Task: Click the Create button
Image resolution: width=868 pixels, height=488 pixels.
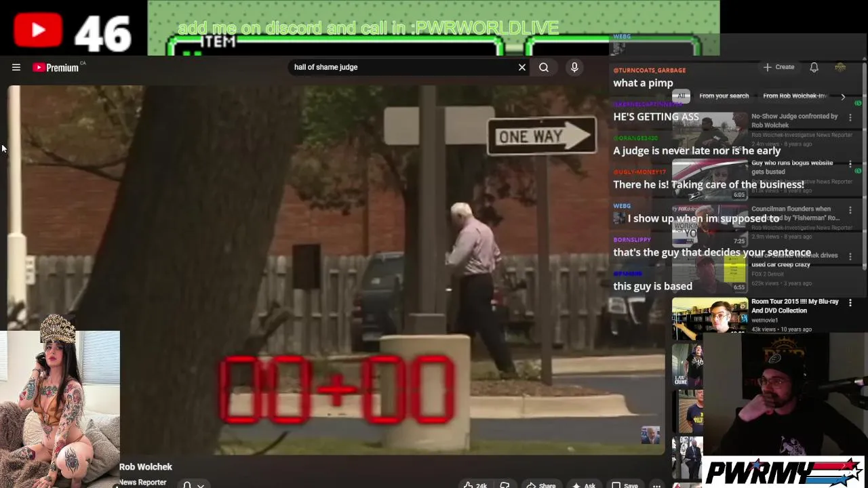Action: (778, 67)
